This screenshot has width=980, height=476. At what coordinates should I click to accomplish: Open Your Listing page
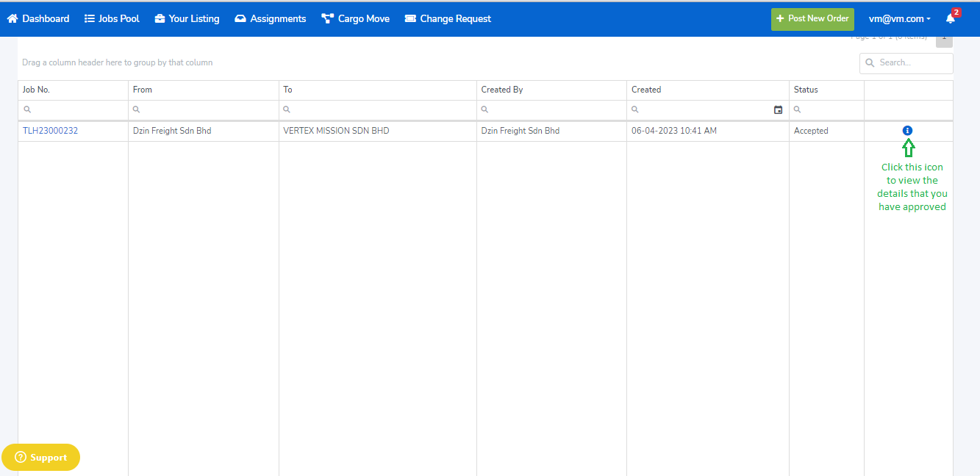coord(187,19)
